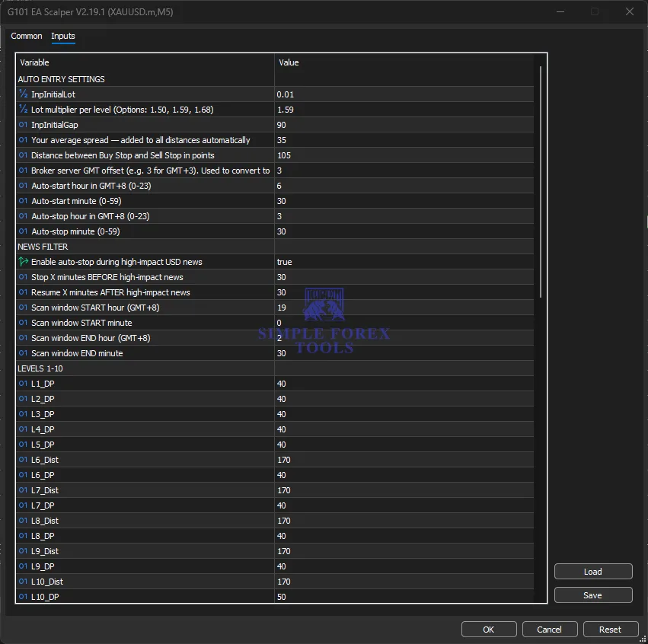Click the icon beside Broker server GMT offset
Image resolution: width=648 pixels, height=644 pixels.
(x=23, y=171)
